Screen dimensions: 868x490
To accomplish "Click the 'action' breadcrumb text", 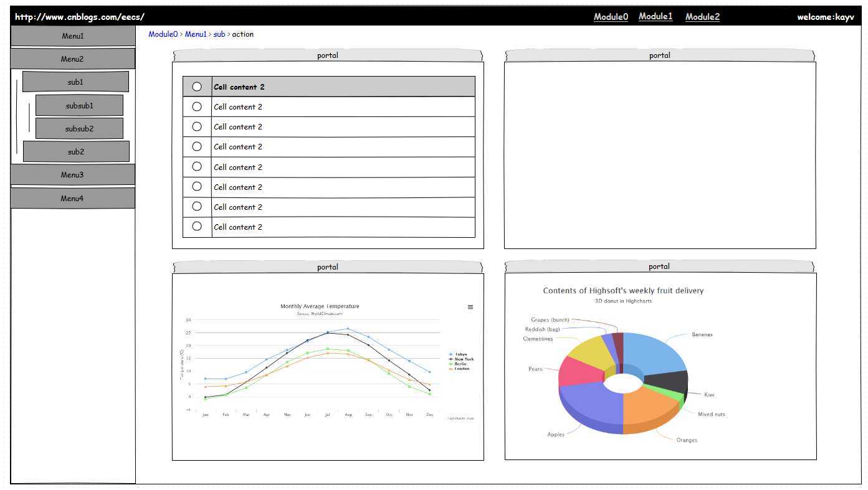I will click(243, 34).
